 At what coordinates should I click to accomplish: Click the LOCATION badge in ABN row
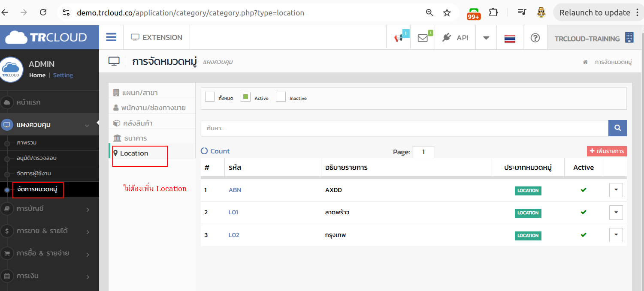528,191
